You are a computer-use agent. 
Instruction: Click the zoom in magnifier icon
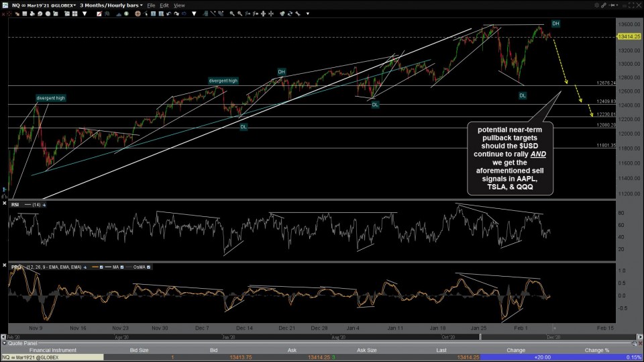(x=232, y=13)
